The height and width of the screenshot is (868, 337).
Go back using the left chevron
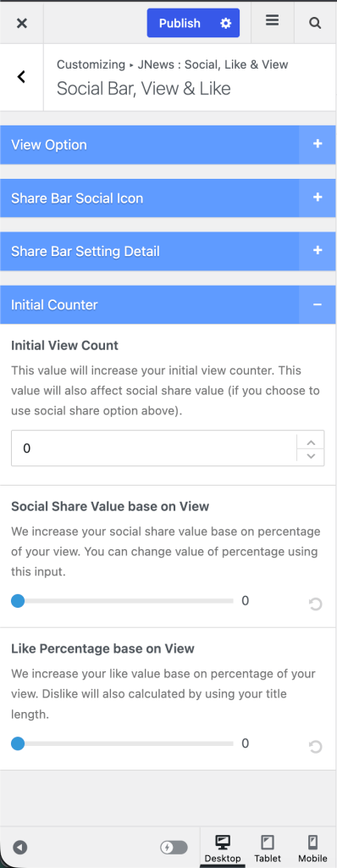[x=21, y=77]
